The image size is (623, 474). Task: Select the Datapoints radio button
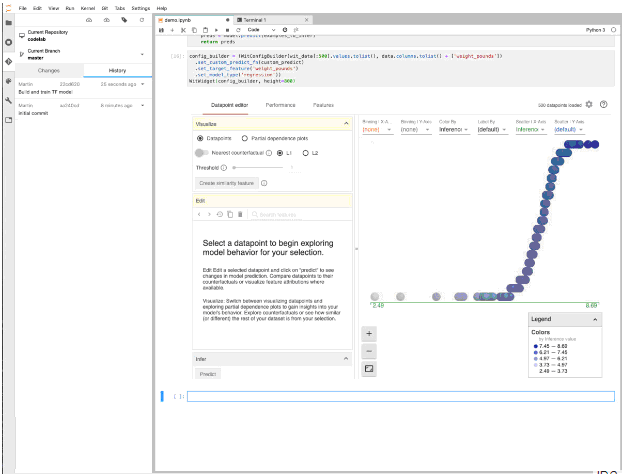pos(200,138)
